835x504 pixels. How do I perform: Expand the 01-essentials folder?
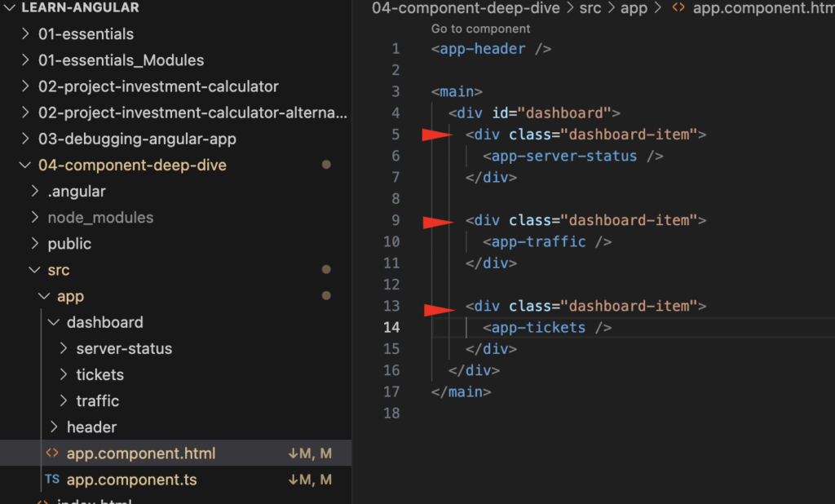86,34
